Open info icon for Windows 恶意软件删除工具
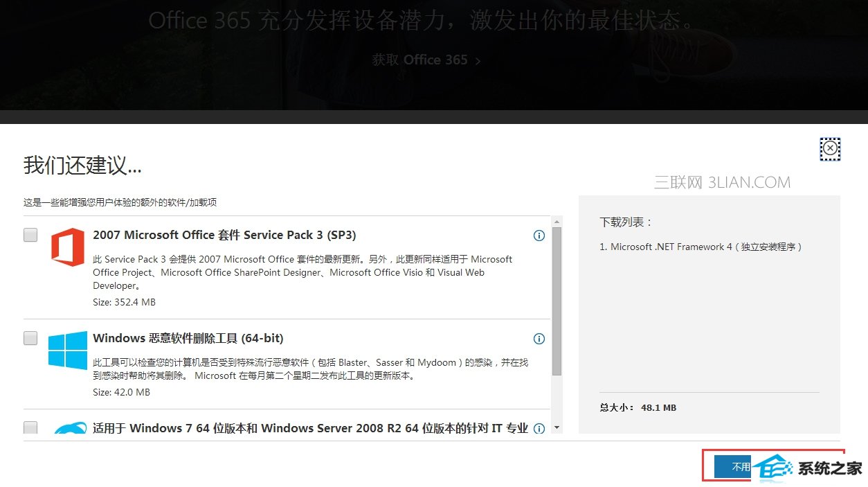The width and height of the screenshot is (868, 487). 539,339
